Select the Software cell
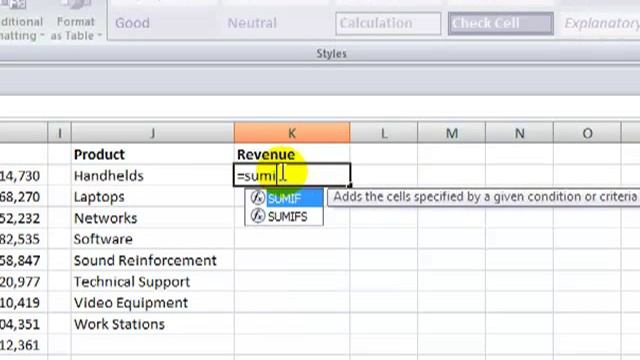Screen dimensions: 640x360 pos(153,239)
